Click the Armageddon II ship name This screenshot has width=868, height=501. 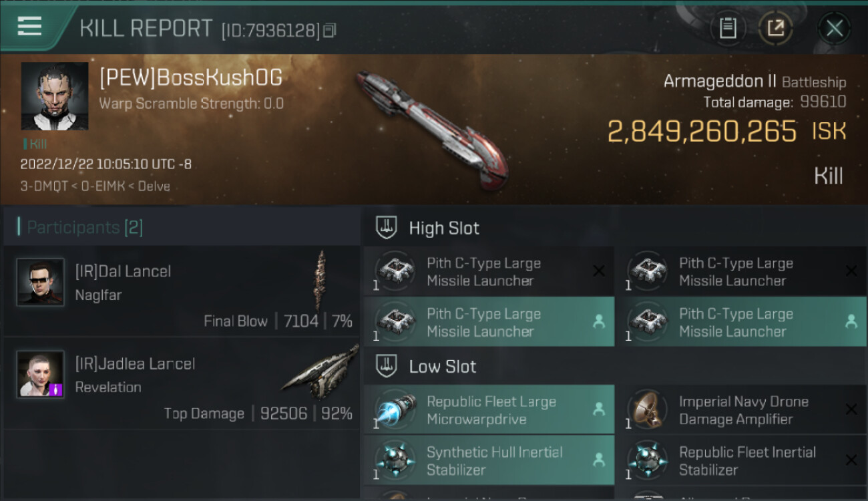pos(720,81)
